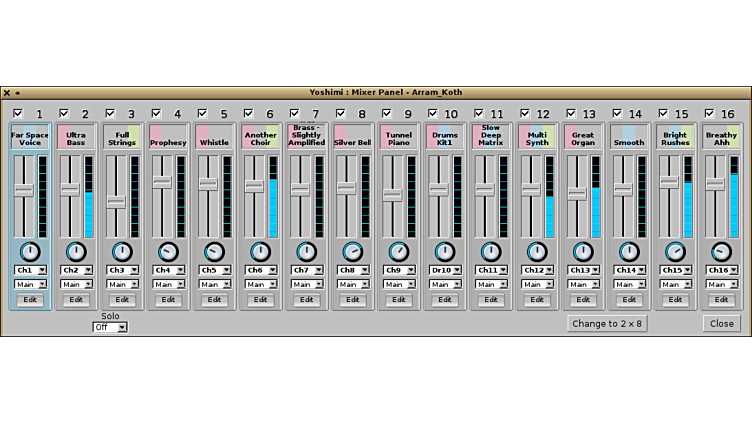Toggle part 9 enable checkbox
The image size is (752, 423).
[x=387, y=113]
